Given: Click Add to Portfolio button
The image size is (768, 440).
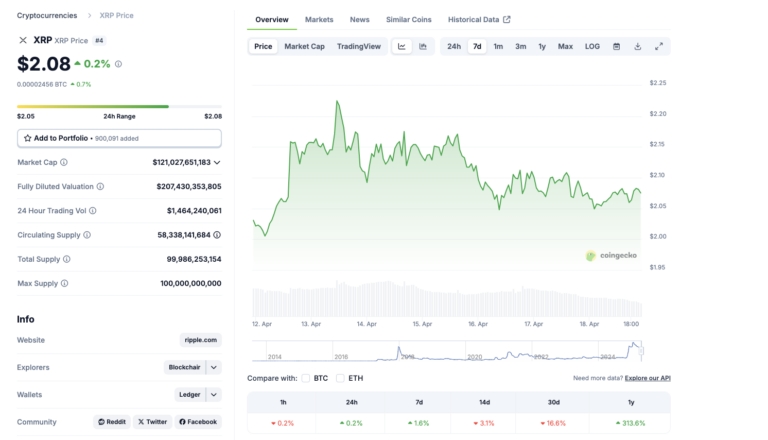Looking at the screenshot, I should coord(119,138).
